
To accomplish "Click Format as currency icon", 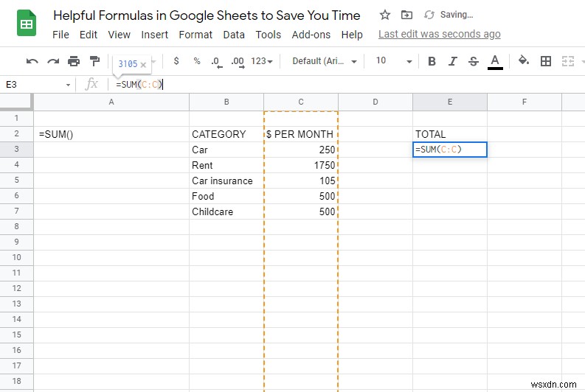I will [176, 61].
